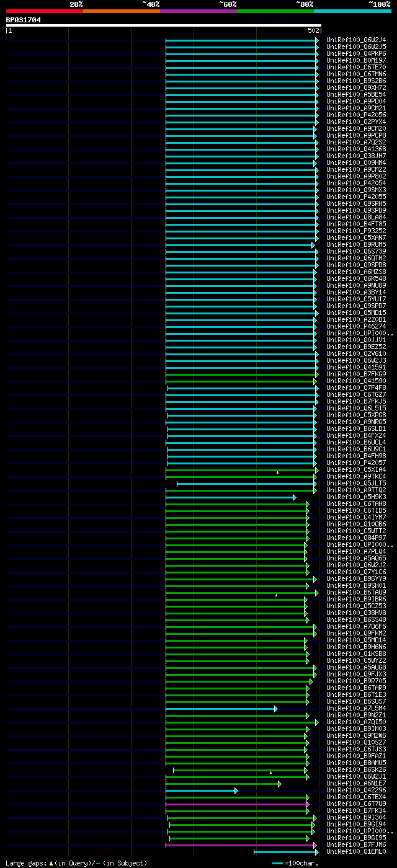
Task: Select the label UniRef100_B8AMU5
Action: click(356, 763)
